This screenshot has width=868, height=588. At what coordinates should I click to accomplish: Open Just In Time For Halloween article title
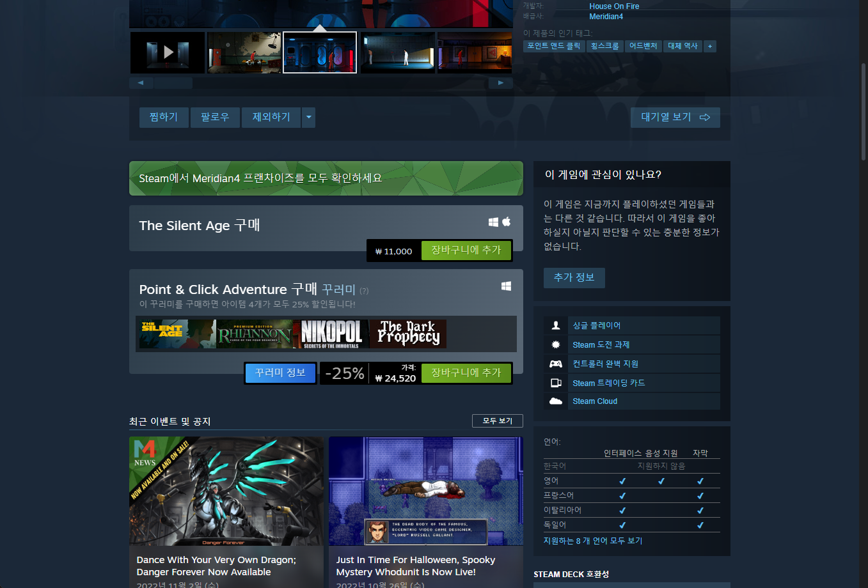[416, 566]
